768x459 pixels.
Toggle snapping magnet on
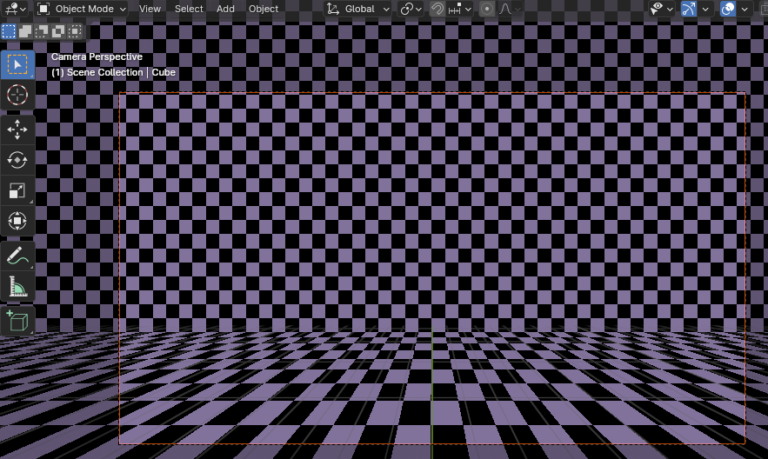click(437, 9)
